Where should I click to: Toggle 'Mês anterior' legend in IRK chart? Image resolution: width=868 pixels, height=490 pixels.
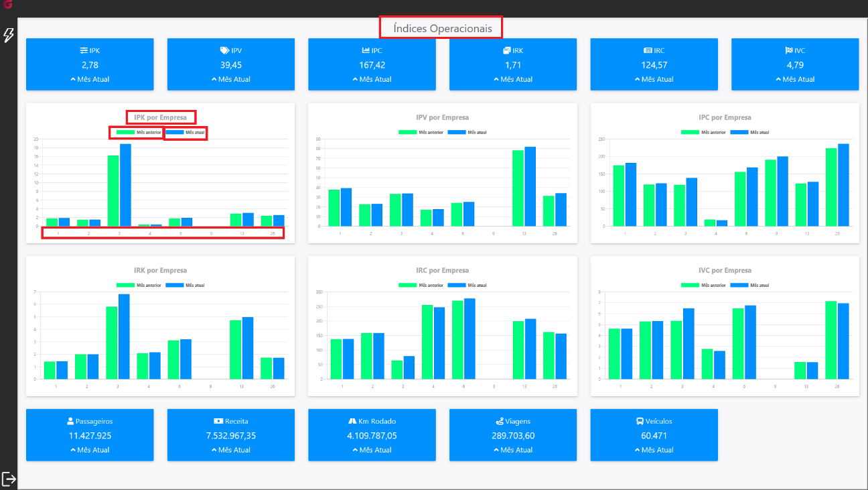point(139,285)
